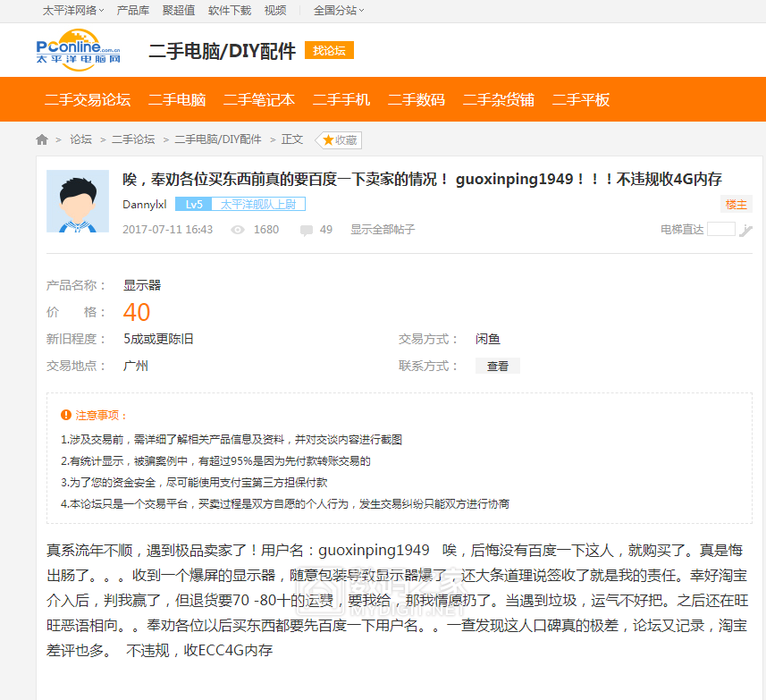Open 产品库 in top bar
This screenshot has width=766, height=700.
(x=133, y=10)
